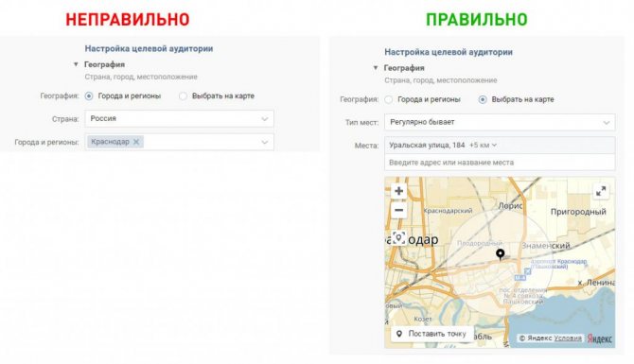The image size is (634, 364).
Task: Click left heading Настройка целевой аудитории
Action: [x=149, y=48]
